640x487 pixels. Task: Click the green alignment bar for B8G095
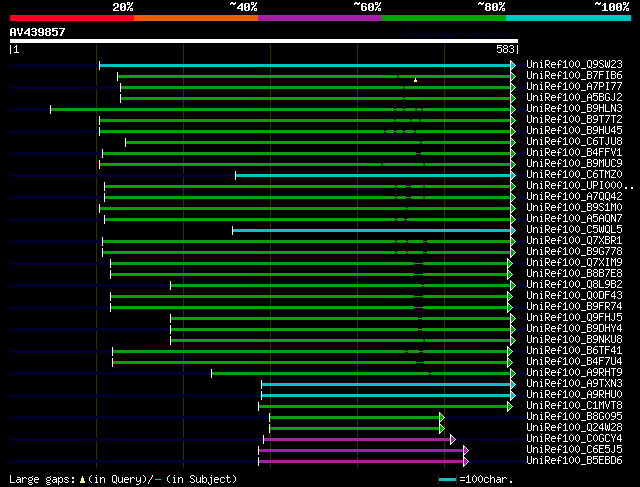(354, 418)
